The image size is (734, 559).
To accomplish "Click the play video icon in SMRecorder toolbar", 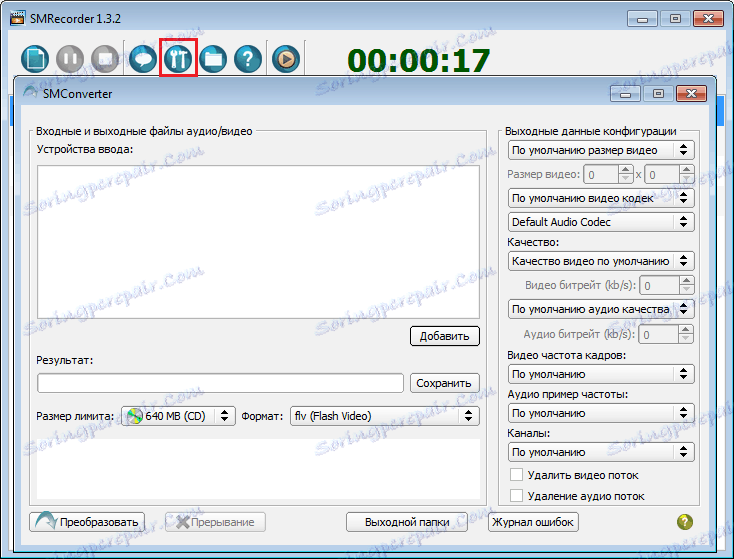I will tap(286, 59).
